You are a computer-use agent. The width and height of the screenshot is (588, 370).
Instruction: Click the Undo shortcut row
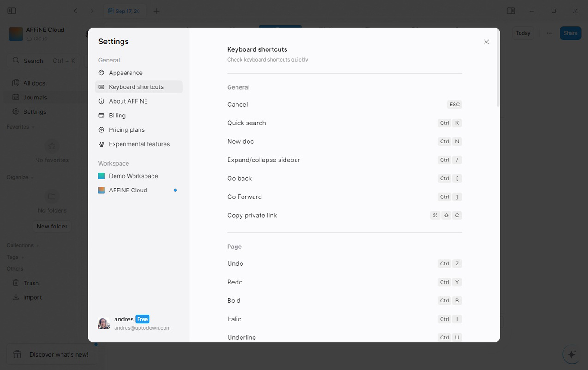pyautogui.click(x=345, y=264)
